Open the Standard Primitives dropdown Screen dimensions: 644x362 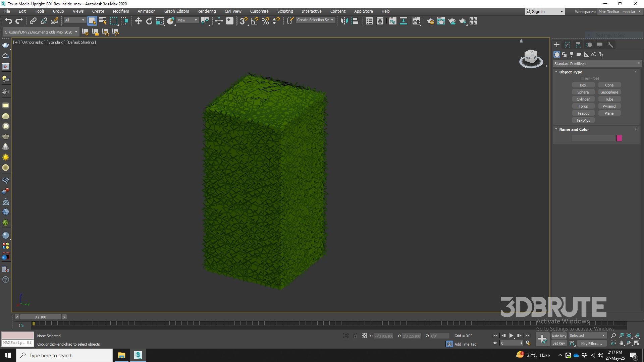[x=597, y=64]
